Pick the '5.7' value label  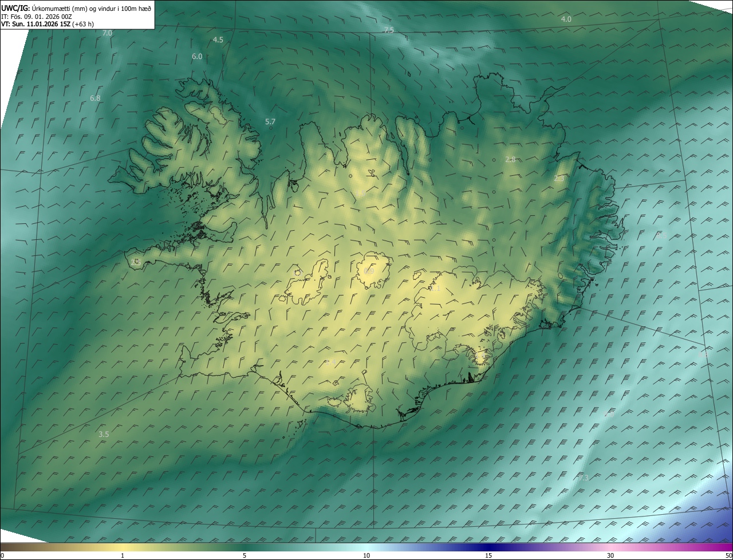coord(270,122)
